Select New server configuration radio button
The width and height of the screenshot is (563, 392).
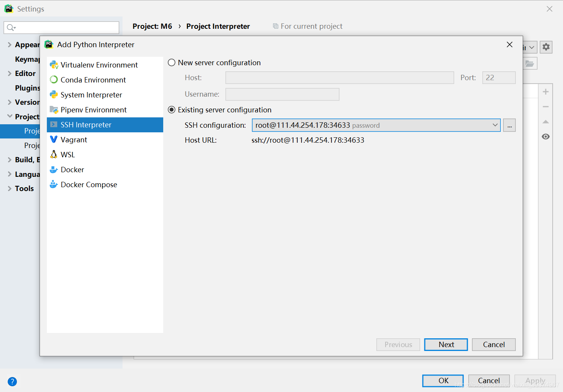(172, 63)
